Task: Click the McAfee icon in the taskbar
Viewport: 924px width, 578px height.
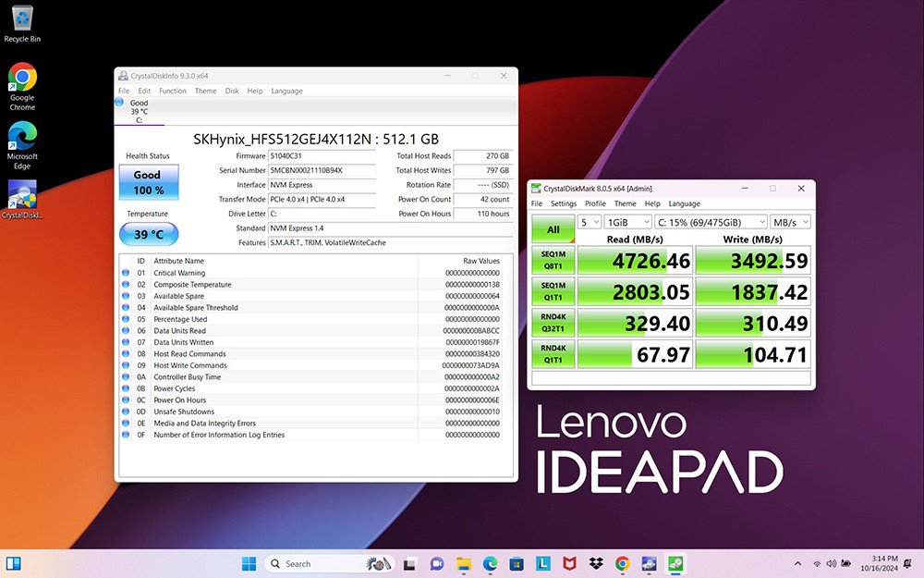Action: click(x=570, y=563)
